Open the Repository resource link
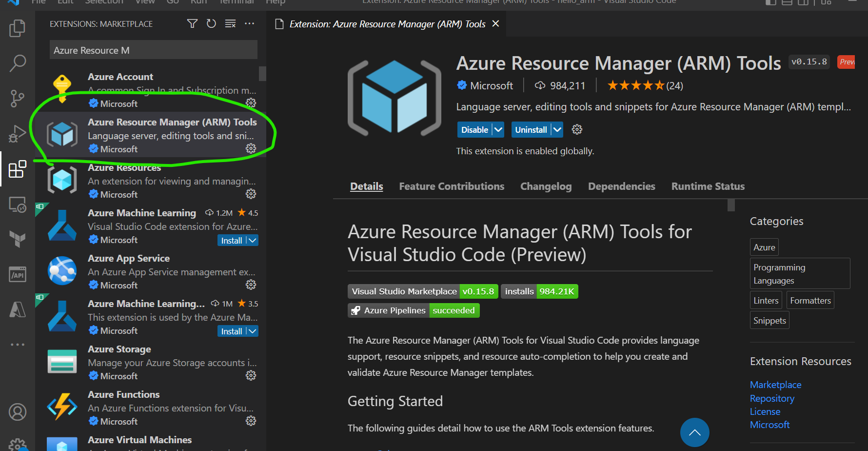This screenshot has height=451, width=868. (772, 398)
